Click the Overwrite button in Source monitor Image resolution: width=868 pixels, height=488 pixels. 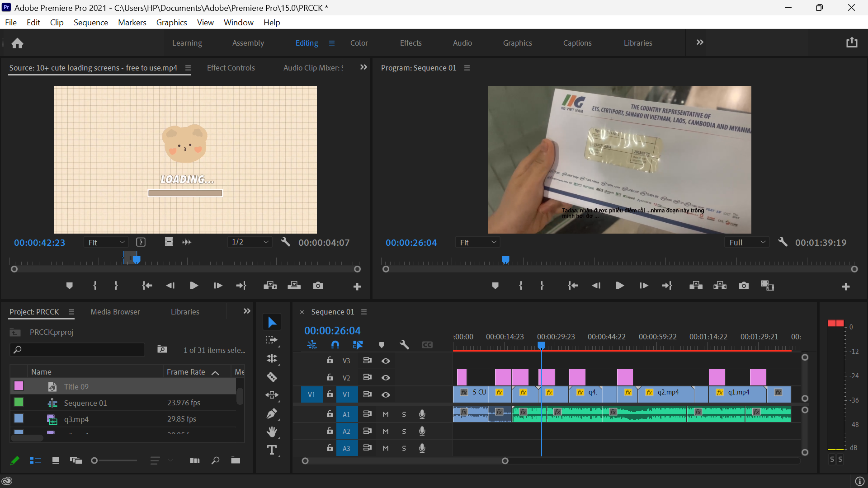pyautogui.click(x=294, y=286)
